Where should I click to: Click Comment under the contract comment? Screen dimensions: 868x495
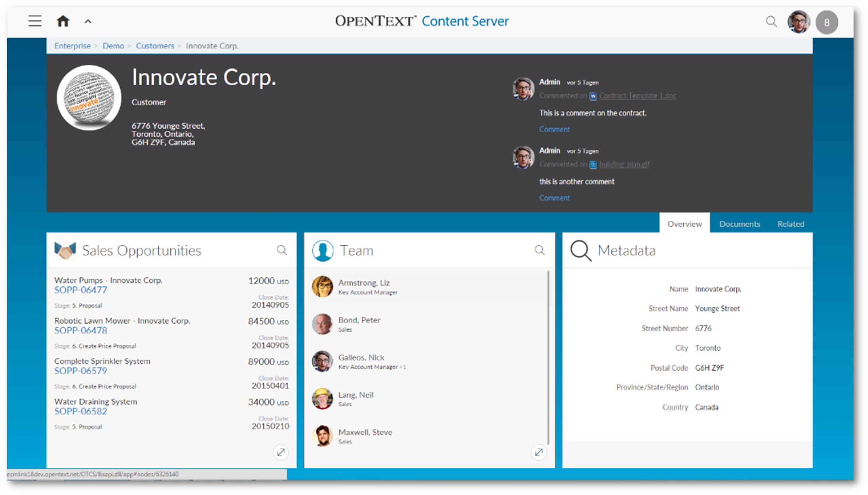[554, 129]
